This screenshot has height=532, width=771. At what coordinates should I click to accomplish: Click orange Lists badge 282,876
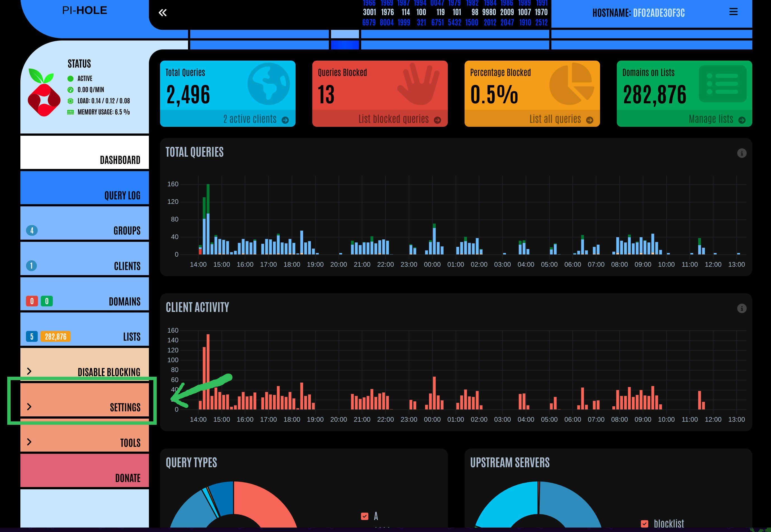[x=56, y=336]
